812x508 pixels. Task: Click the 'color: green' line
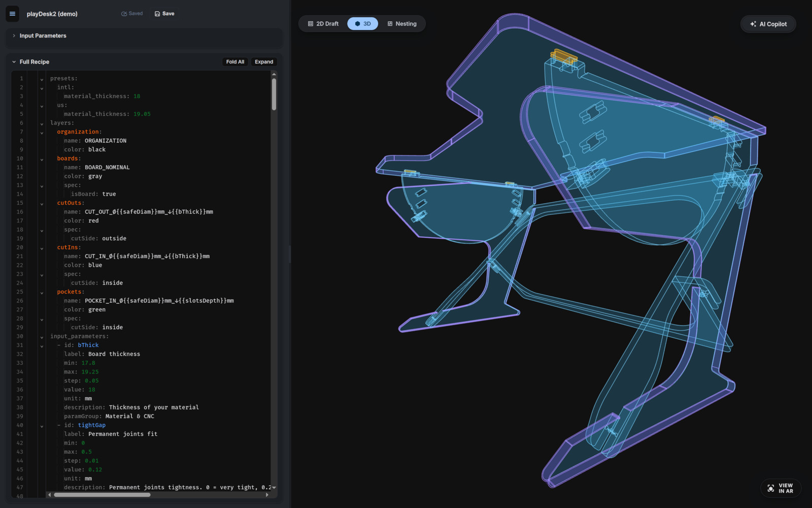(x=85, y=310)
